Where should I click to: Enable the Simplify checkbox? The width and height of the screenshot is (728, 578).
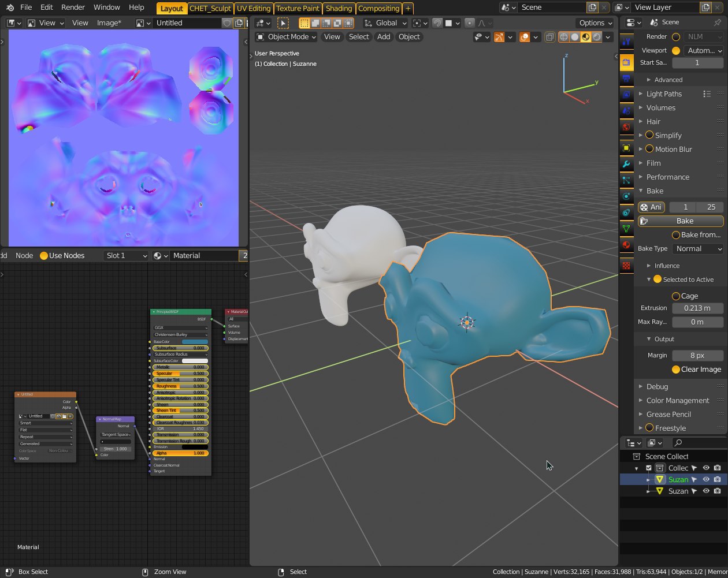point(649,135)
